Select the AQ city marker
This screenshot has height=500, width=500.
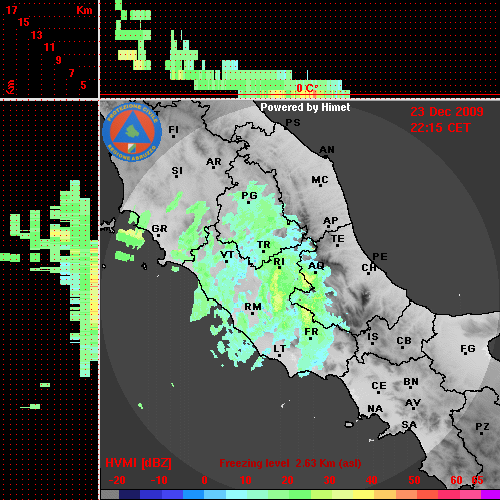(315, 272)
